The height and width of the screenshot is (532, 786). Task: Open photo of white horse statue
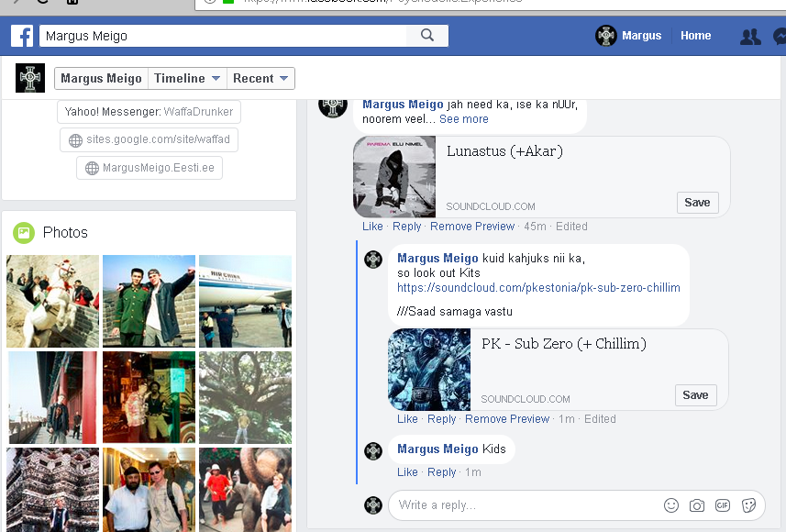[x=52, y=301]
